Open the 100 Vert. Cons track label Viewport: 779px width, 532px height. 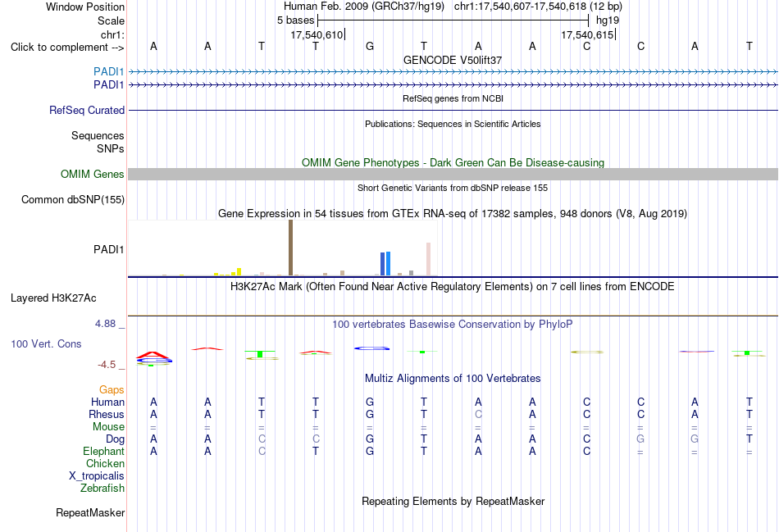(x=46, y=343)
